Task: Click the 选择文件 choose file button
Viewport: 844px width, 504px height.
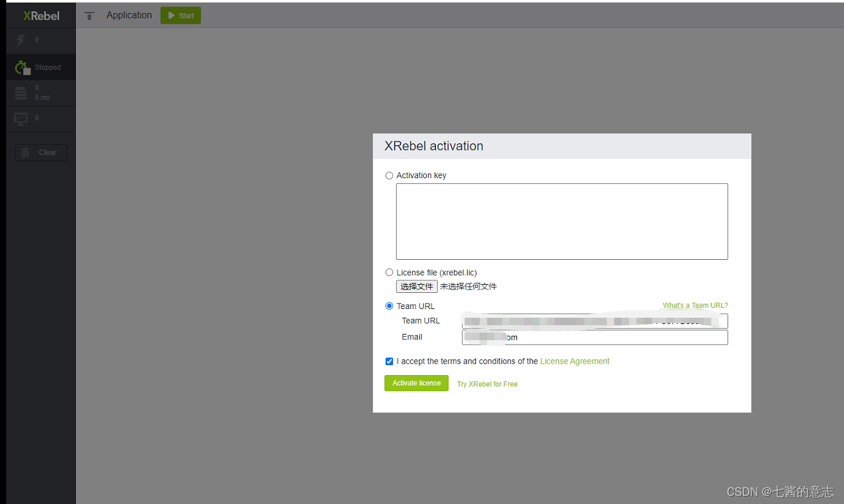Action: tap(417, 287)
